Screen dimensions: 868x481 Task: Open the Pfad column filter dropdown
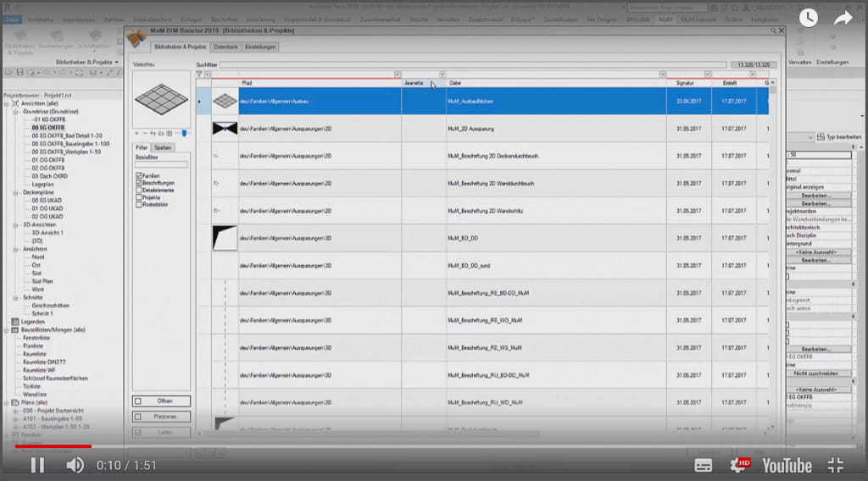coord(398,75)
